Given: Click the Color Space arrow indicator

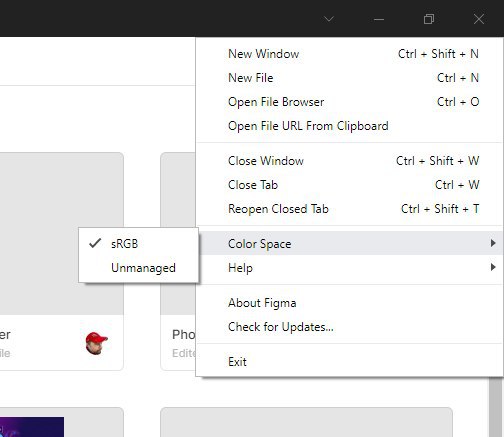Looking at the screenshot, I should pos(493,243).
